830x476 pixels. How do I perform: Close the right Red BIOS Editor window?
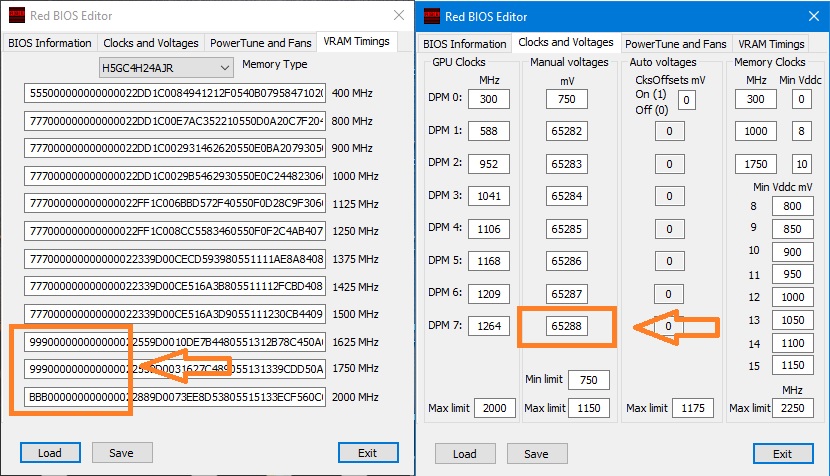814,16
